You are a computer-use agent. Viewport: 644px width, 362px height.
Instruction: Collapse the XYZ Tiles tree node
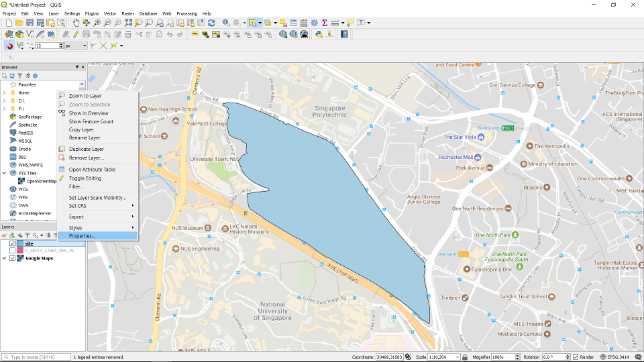pos(4,173)
